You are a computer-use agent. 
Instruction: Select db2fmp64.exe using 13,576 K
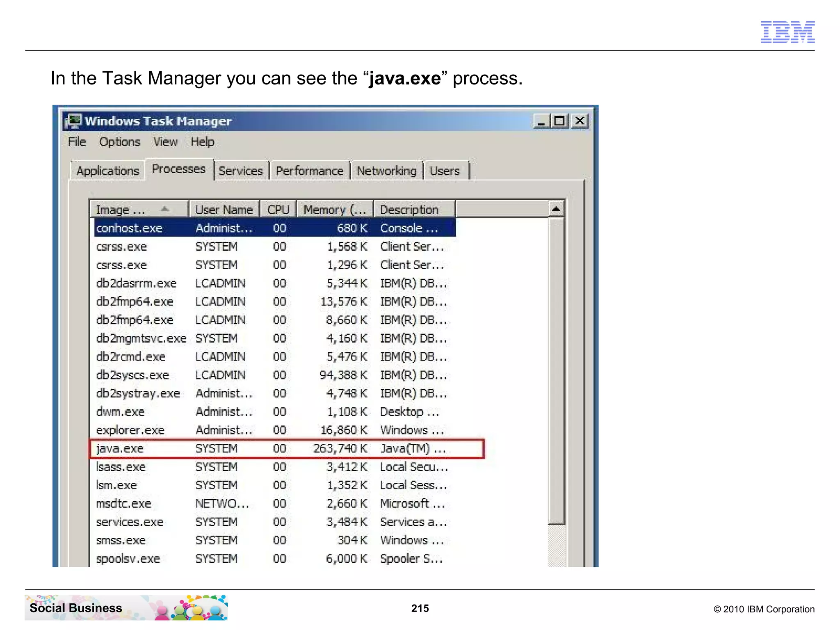275,301
